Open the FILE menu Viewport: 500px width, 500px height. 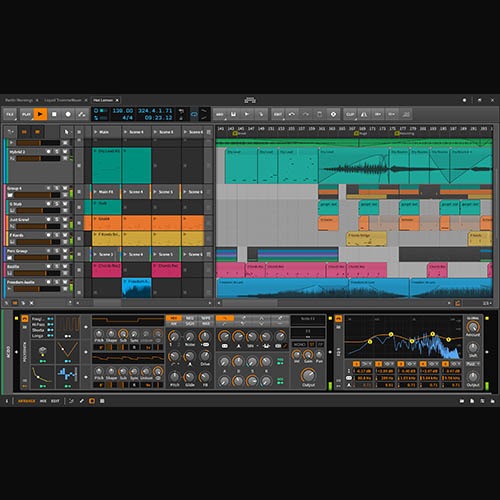10,114
